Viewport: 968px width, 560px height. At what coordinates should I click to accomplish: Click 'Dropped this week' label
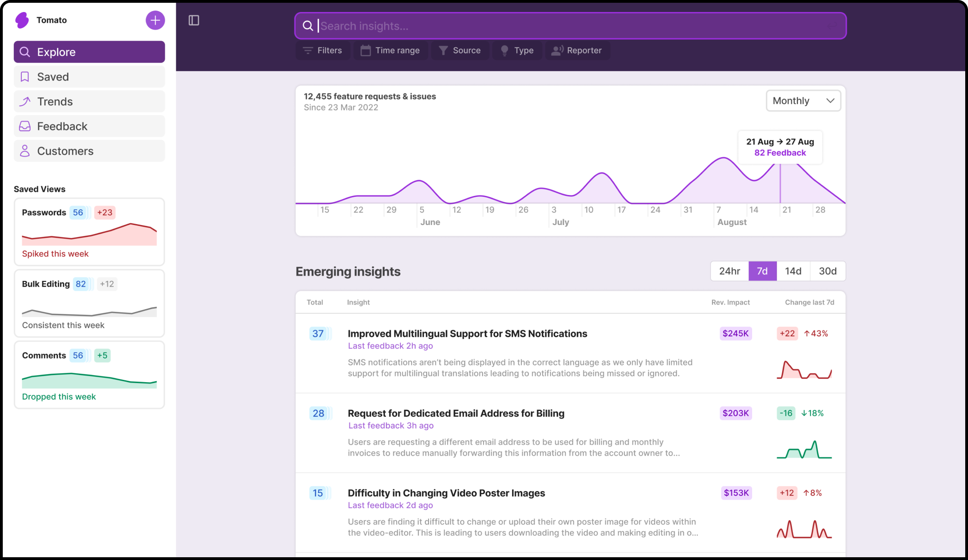tap(59, 396)
